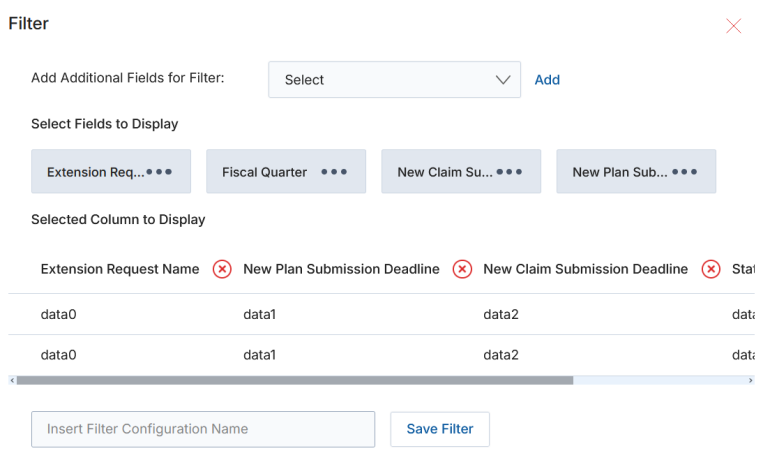This screenshot has height=460, width=770.
Task: Remove the New Claim Submission Deadline column
Action: tap(711, 269)
